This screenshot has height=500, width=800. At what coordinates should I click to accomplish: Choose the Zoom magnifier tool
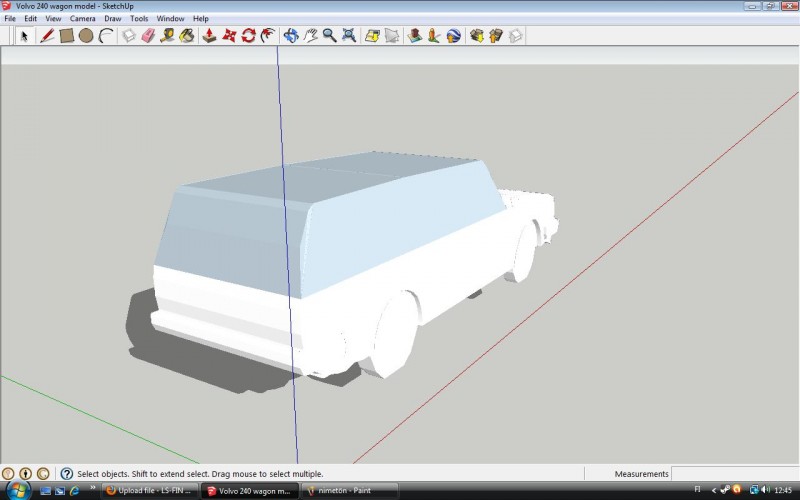click(330, 36)
